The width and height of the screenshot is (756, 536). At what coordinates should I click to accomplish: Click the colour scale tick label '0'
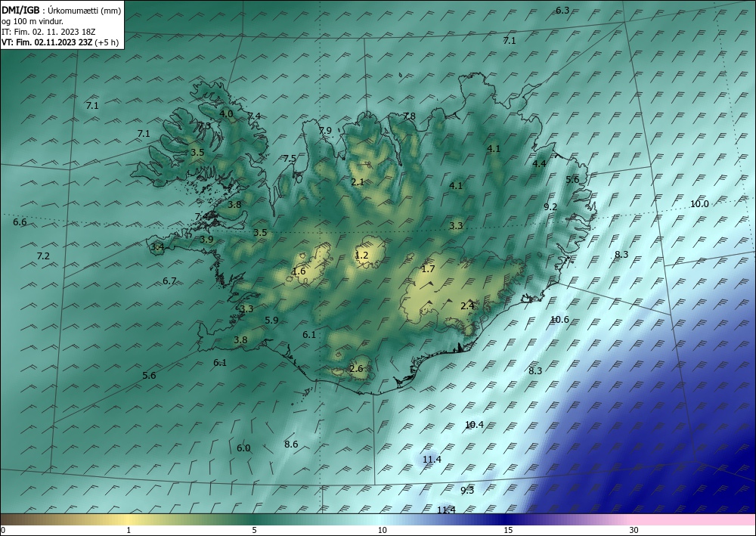(x=3, y=531)
